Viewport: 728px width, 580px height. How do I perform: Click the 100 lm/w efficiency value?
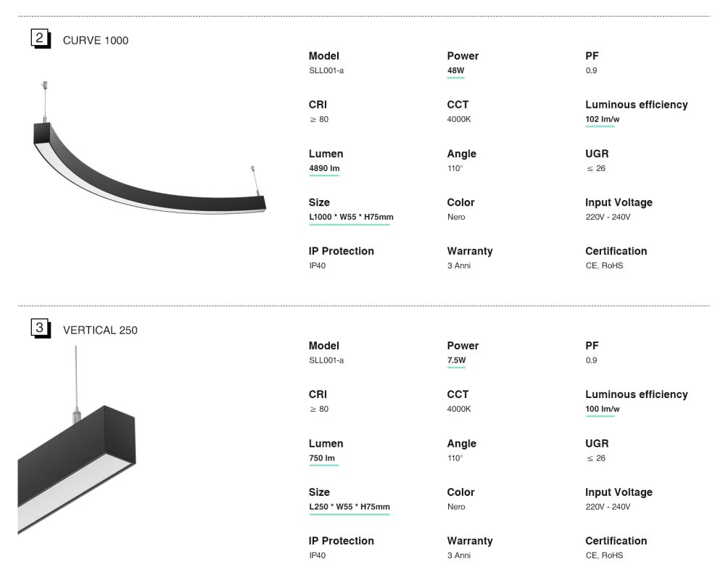[600, 410]
